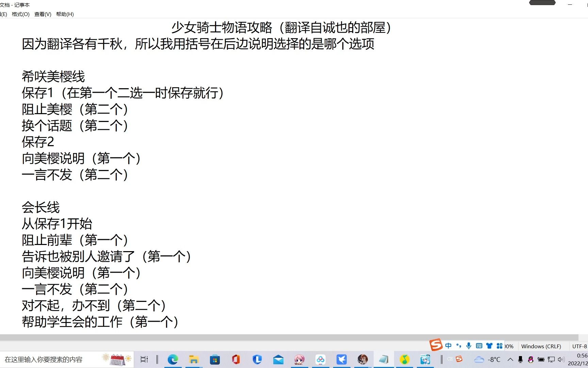Screen dimensions: 588x368
Task: Click the heading 希咲美樱线
Action: click(53, 77)
